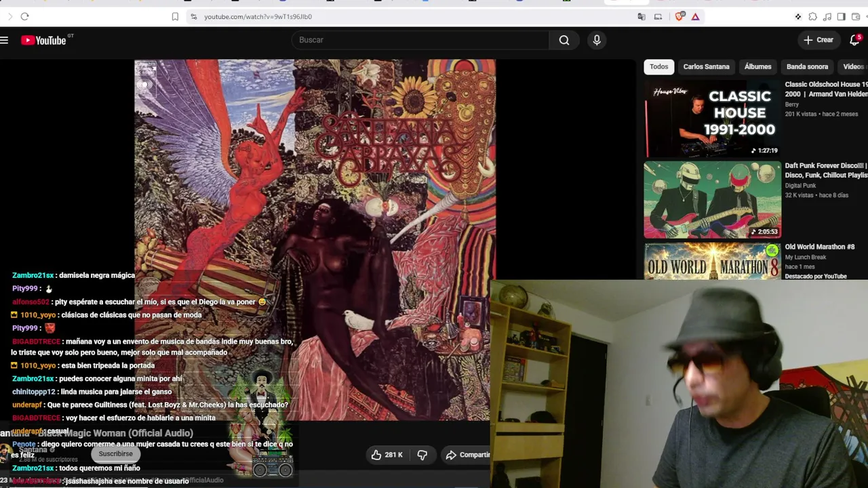
Task: Open the YouTube hamburger guide menu
Action: coord(4,40)
